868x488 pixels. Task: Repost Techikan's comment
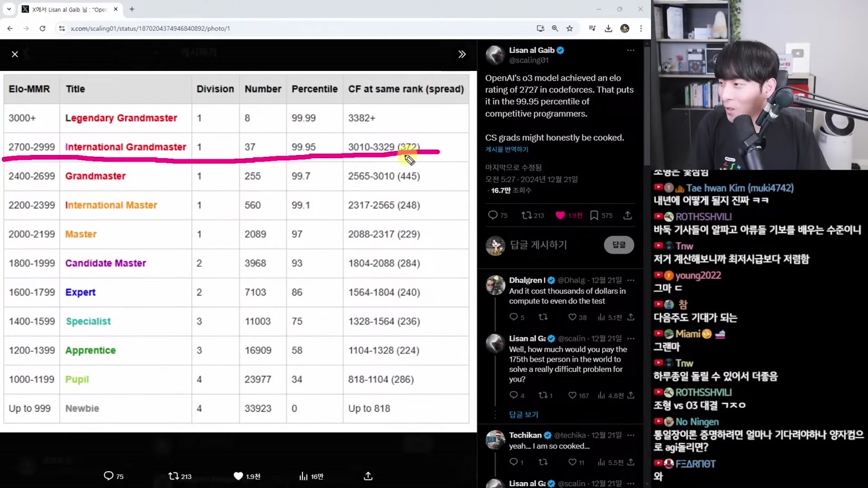pyautogui.click(x=543, y=462)
